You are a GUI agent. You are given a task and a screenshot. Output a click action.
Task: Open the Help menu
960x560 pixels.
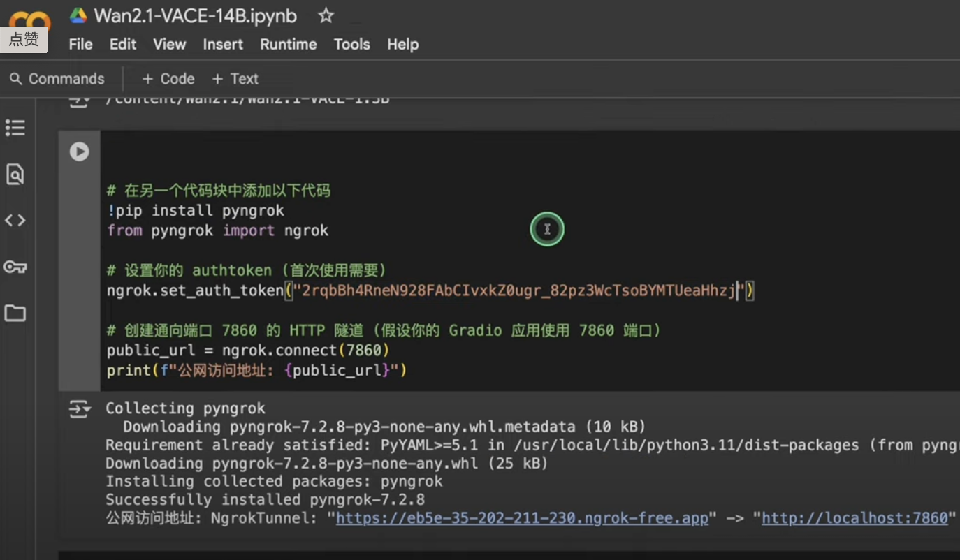click(x=402, y=44)
